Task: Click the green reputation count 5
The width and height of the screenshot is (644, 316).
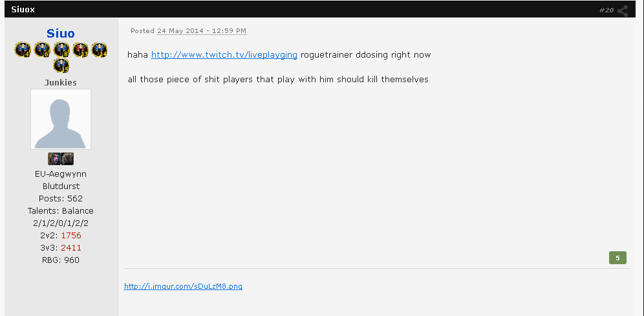Action: 617,258
